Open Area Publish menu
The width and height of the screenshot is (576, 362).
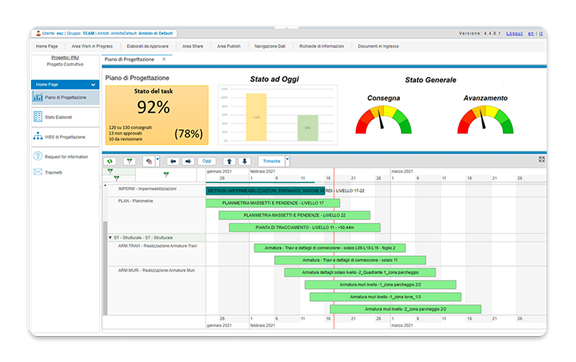(x=228, y=46)
